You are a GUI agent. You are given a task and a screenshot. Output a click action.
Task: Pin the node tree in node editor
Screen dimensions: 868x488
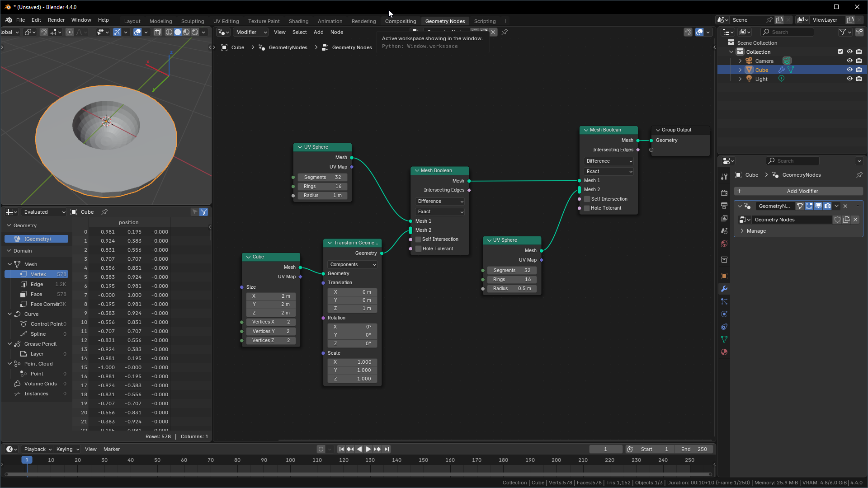click(505, 32)
